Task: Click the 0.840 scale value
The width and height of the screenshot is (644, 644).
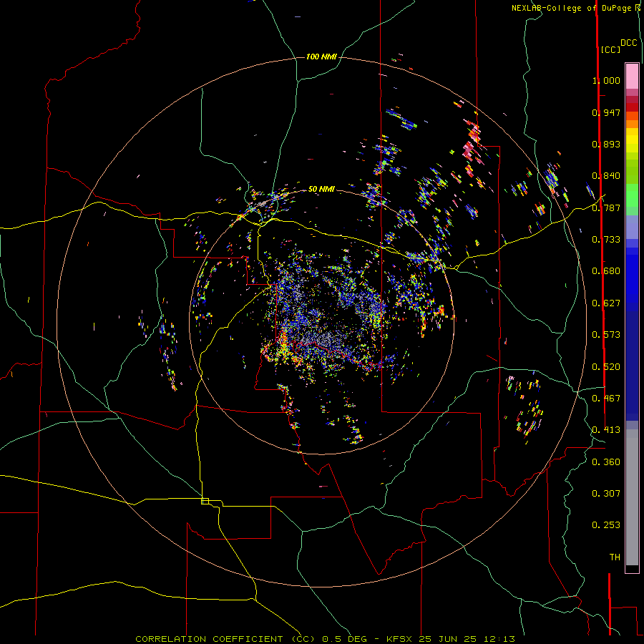Action: tap(606, 176)
